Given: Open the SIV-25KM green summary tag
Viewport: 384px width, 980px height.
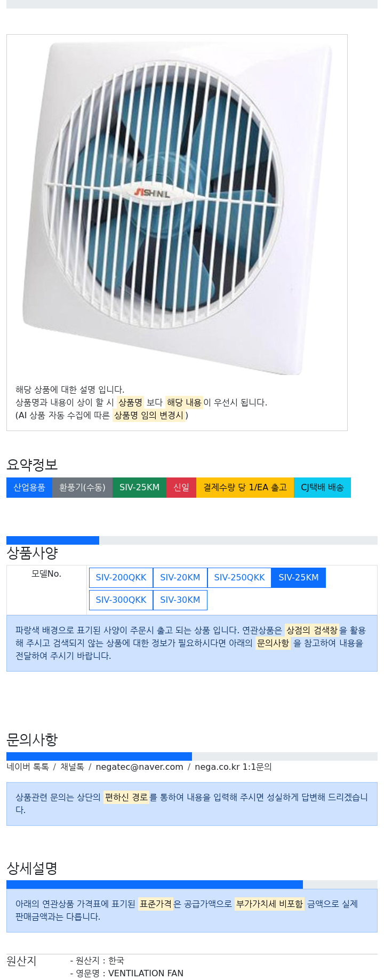Looking at the screenshot, I should [139, 488].
